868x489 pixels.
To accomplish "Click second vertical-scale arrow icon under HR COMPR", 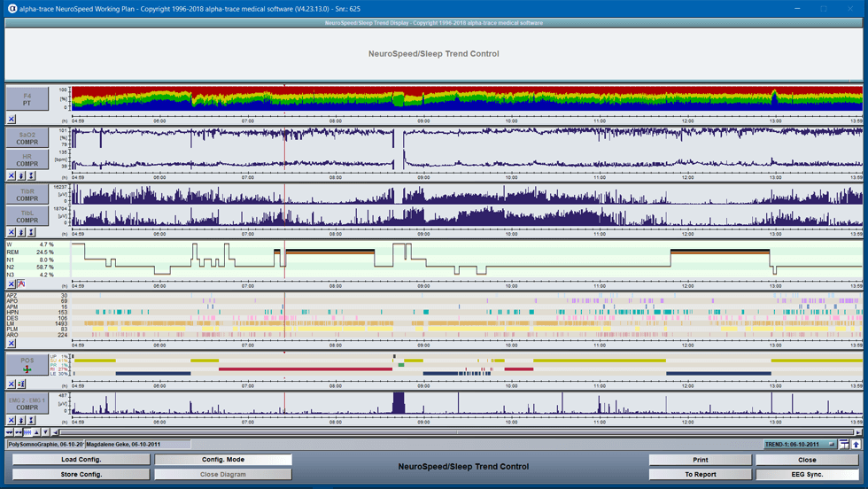I will click(x=32, y=175).
